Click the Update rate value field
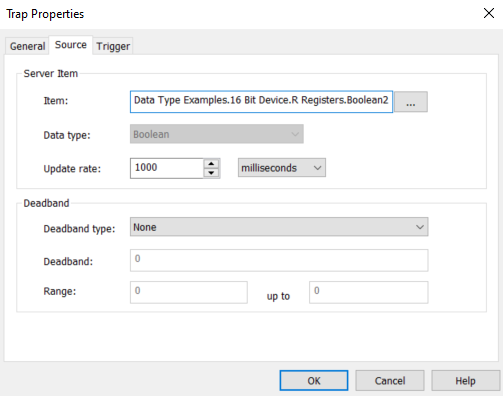Image resolution: width=503 pixels, height=396 pixels. [x=166, y=168]
